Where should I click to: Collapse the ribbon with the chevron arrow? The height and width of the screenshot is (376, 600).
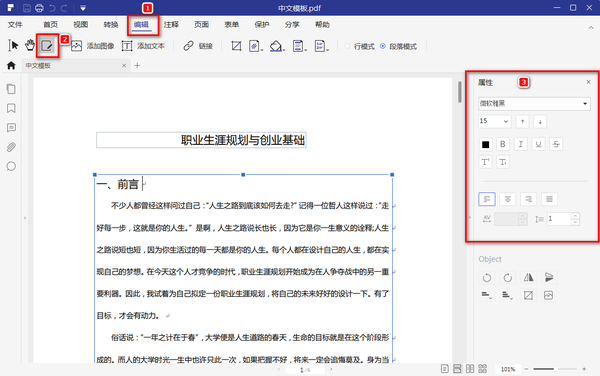[x=591, y=28]
